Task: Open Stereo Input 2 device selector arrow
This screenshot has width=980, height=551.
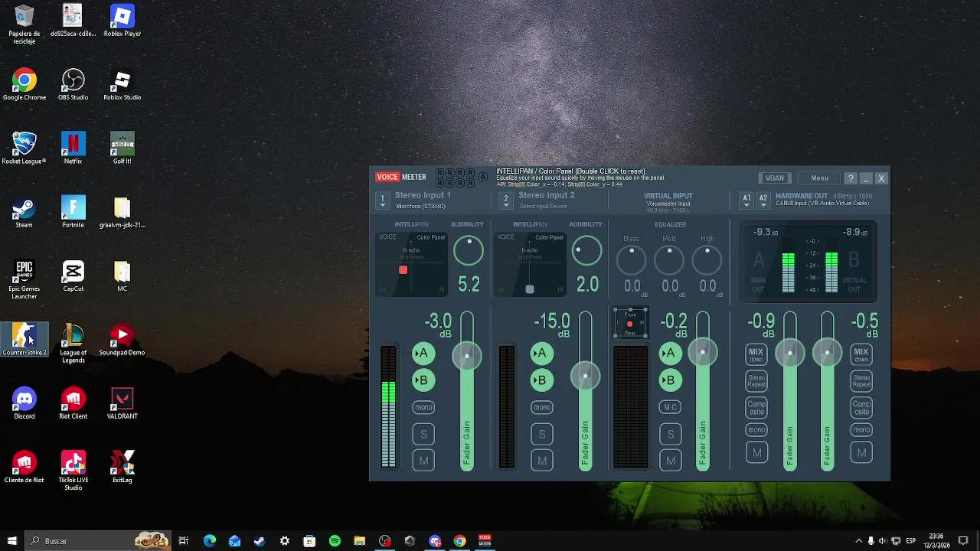Action: 505,201
